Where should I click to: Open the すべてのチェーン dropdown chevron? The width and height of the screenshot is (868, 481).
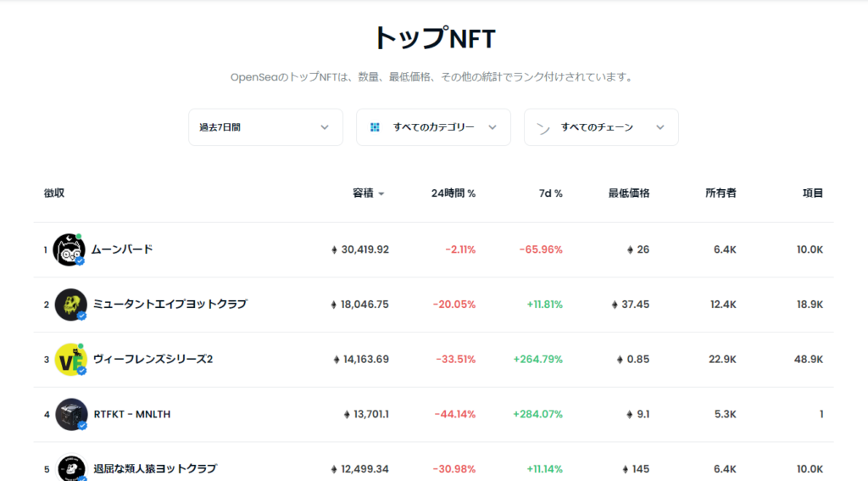(x=659, y=127)
